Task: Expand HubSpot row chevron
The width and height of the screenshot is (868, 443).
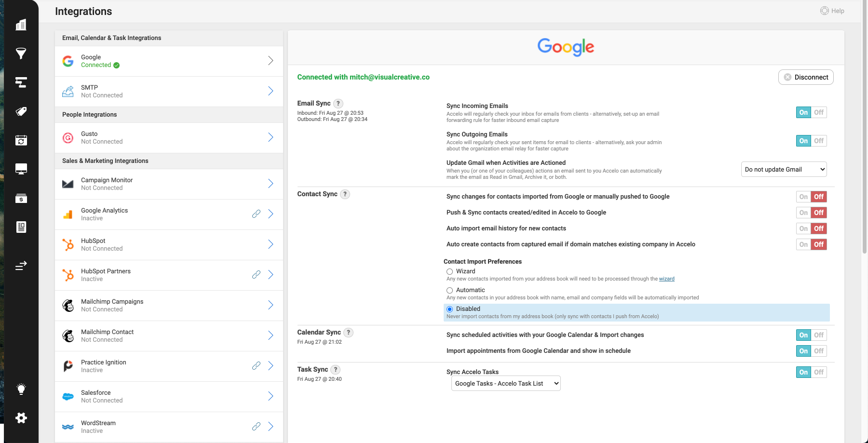Action: [271, 244]
